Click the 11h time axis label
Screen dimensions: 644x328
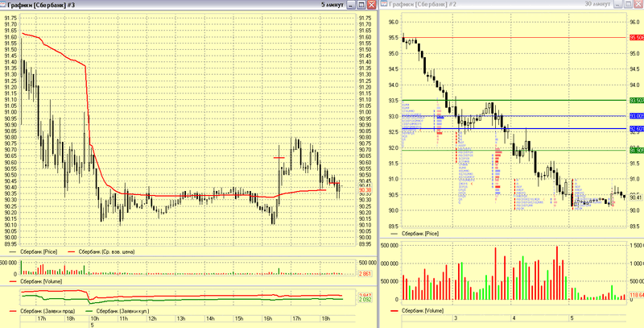tap(123, 318)
